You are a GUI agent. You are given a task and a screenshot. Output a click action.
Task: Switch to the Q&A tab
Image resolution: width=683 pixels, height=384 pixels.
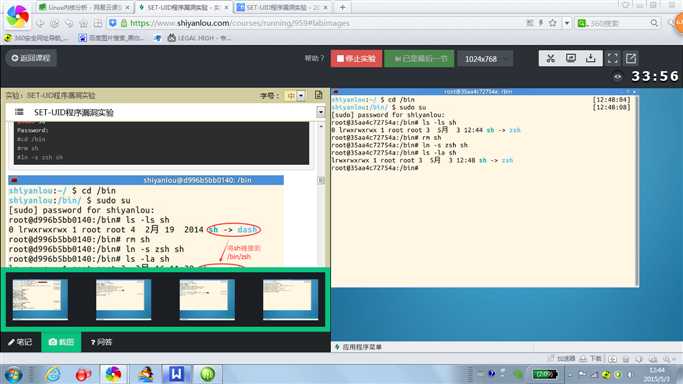pyautogui.click(x=101, y=342)
